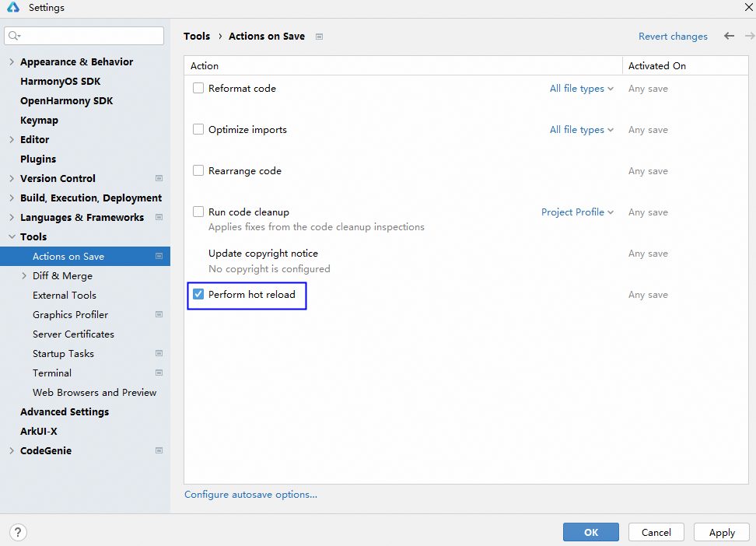This screenshot has height=546, width=756.
Task: Enable the Reformat code checkbox
Action: [x=198, y=89]
